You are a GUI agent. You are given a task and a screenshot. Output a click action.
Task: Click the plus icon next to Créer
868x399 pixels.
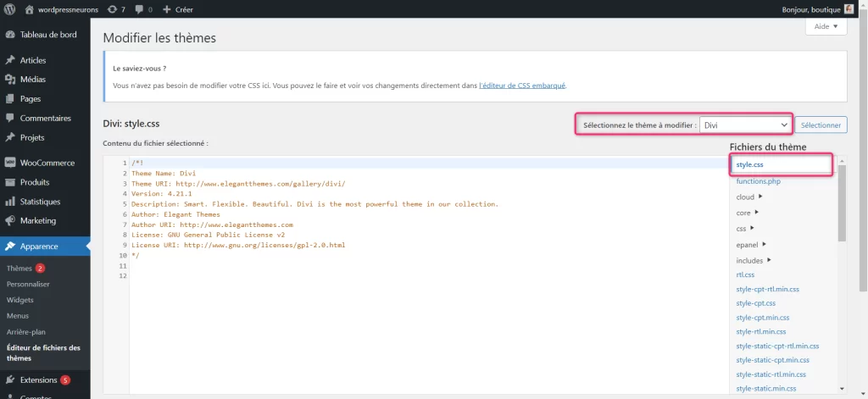tap(167, 9)
